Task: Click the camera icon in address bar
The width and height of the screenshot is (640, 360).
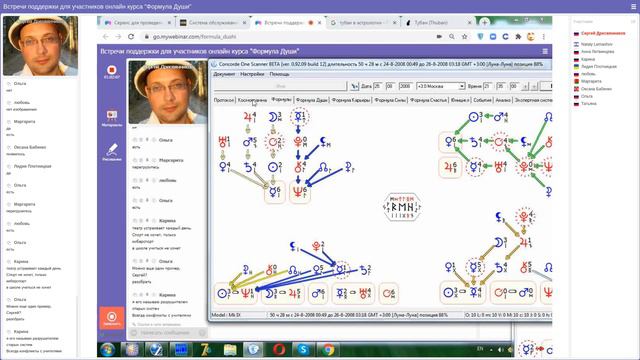Action: [x=439, y=37]
